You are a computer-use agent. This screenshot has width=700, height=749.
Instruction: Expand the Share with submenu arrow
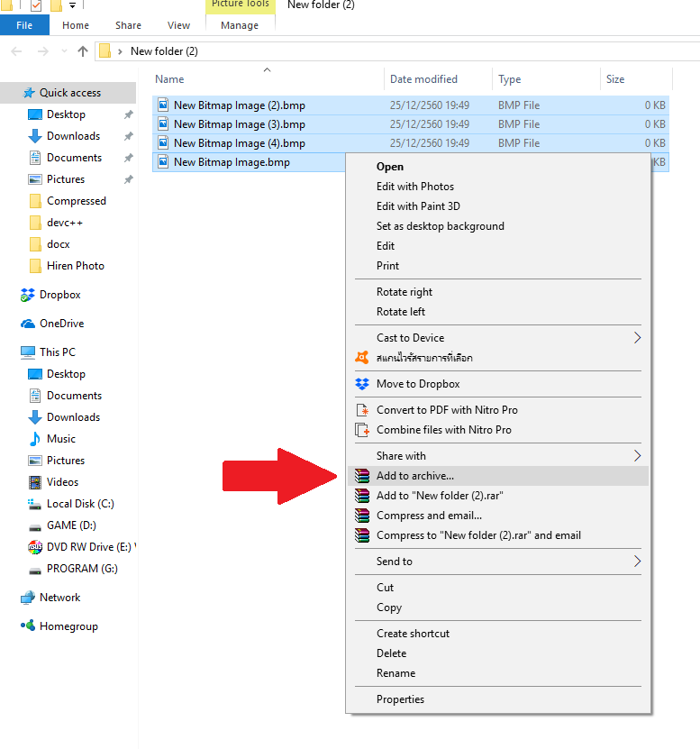(637, 456)
